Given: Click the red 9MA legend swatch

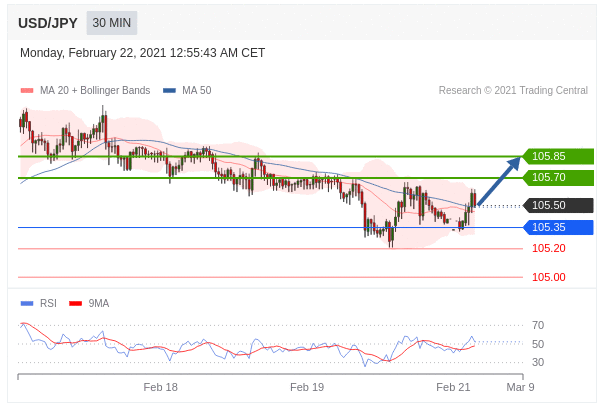Looking at the screenshot, I should click(75, 304).
